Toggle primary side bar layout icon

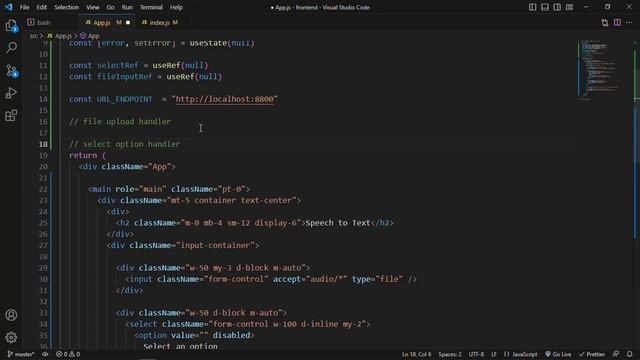(532, 7)
